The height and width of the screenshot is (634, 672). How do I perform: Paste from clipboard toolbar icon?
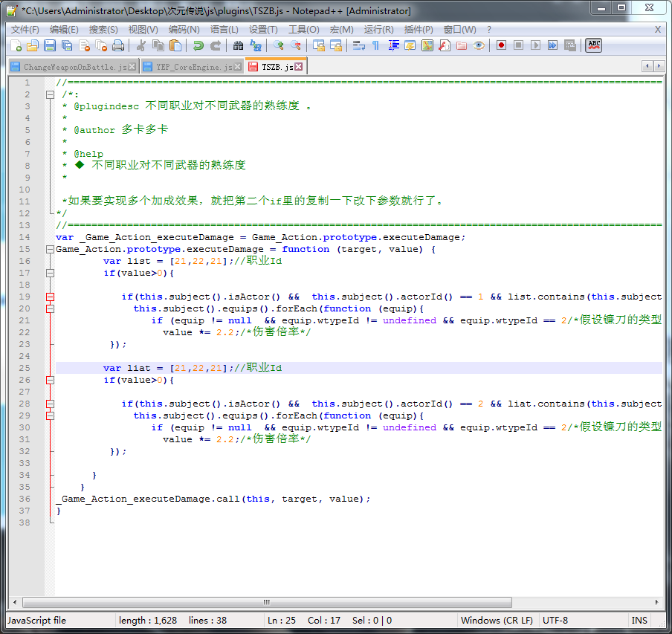coord(175,45)
